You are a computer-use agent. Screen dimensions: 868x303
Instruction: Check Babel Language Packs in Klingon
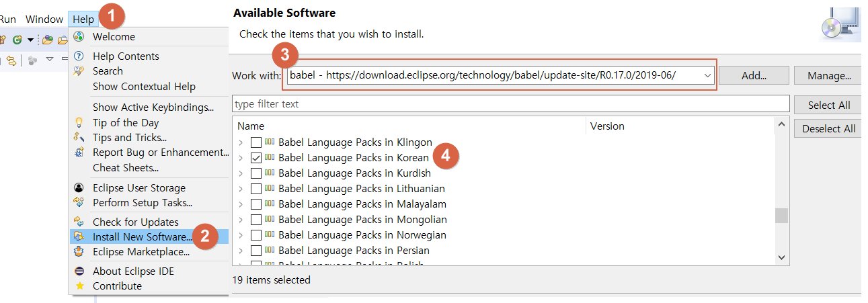pyautogui.click(x=256, y=142)
